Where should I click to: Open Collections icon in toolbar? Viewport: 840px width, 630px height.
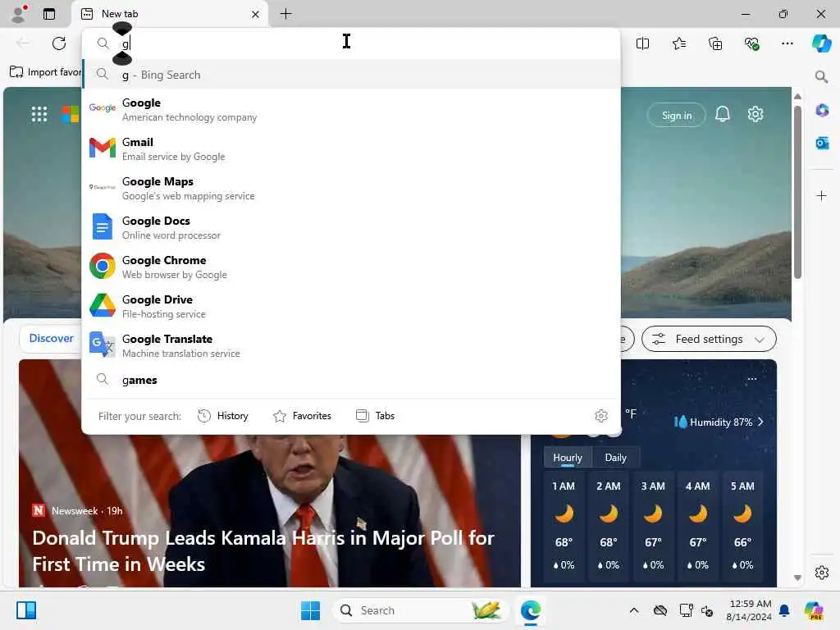(715, 43)
